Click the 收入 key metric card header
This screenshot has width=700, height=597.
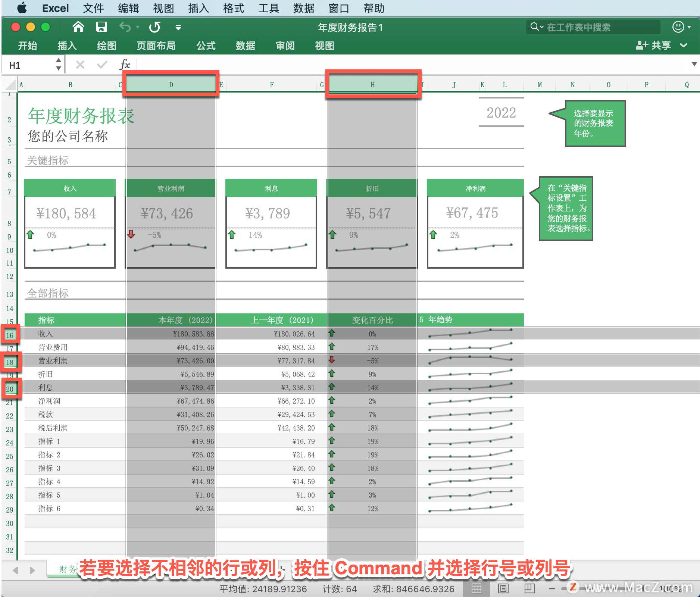70,188
